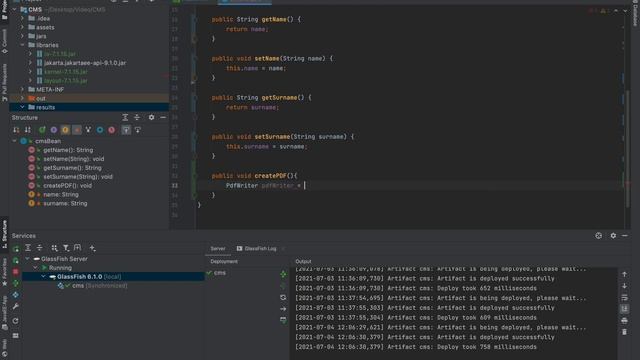This screenshot has width=640, height=360.
Task: Open Filter options in Services
Action: [x=66, y=248]
